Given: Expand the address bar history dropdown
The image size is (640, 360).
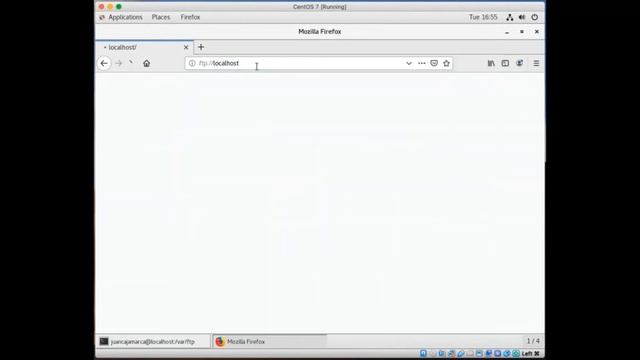Looking at the screenshot, I should pyautogui.click(x=409, y=63).
